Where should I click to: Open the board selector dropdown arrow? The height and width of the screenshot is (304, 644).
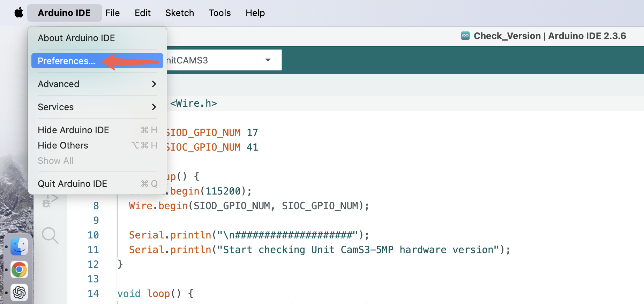pyautogui.click(x=268, y=60)
